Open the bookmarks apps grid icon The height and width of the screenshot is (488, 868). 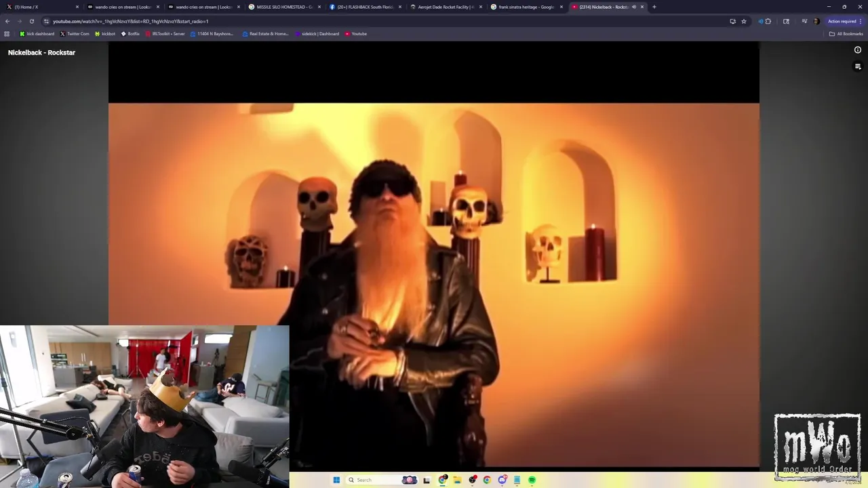[7, 34]
